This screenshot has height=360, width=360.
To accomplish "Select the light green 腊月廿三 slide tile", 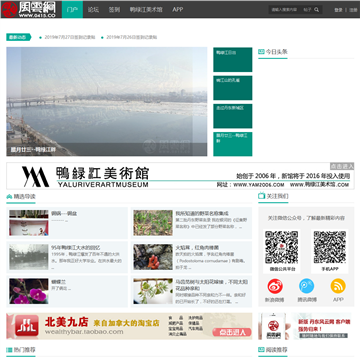I will tap(233, 144).
